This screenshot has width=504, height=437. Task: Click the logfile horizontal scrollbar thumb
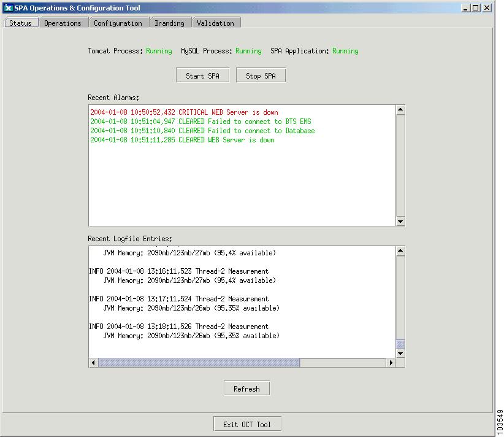pyautogui.click(x=199, y=363)
